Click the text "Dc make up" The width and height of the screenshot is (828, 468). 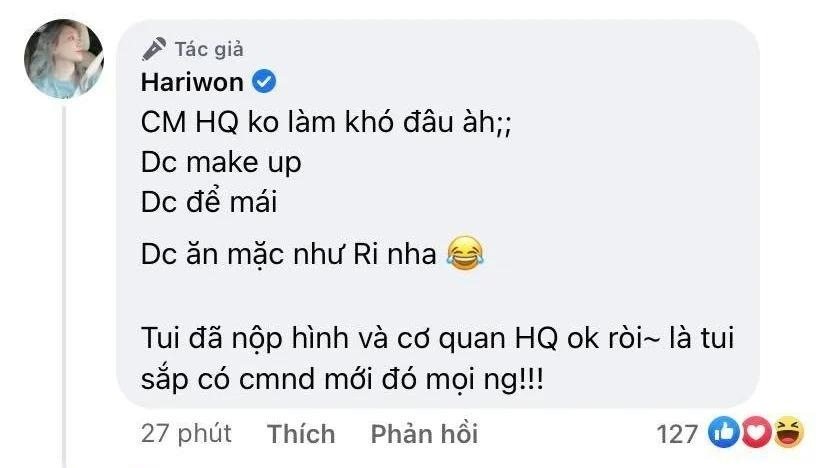click(x=221, y=163)
